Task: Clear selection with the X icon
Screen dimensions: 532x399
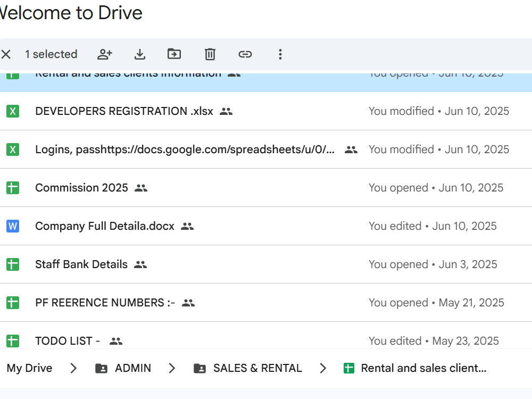Action: [6, 54]
